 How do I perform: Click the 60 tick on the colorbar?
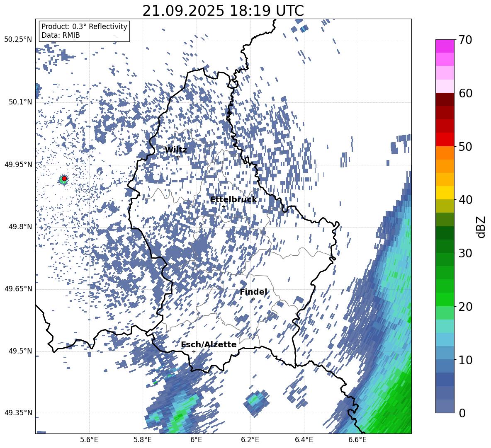(x=465, y=93)
